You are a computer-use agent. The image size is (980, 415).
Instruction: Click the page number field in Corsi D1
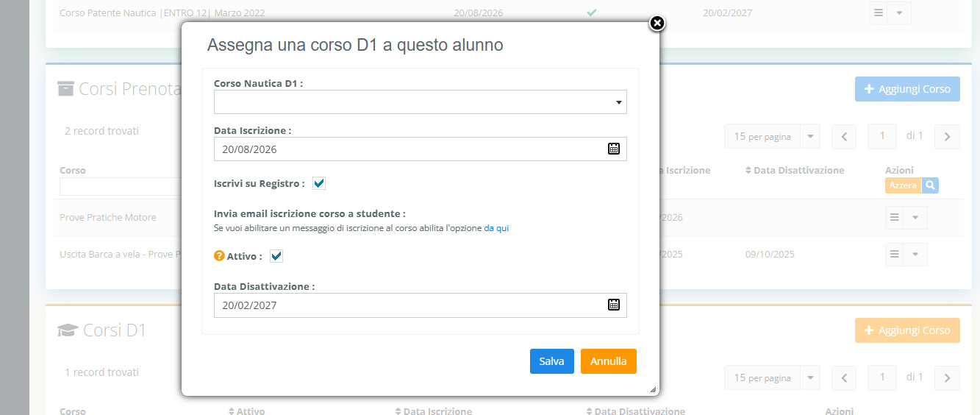[x=883, y=378]
